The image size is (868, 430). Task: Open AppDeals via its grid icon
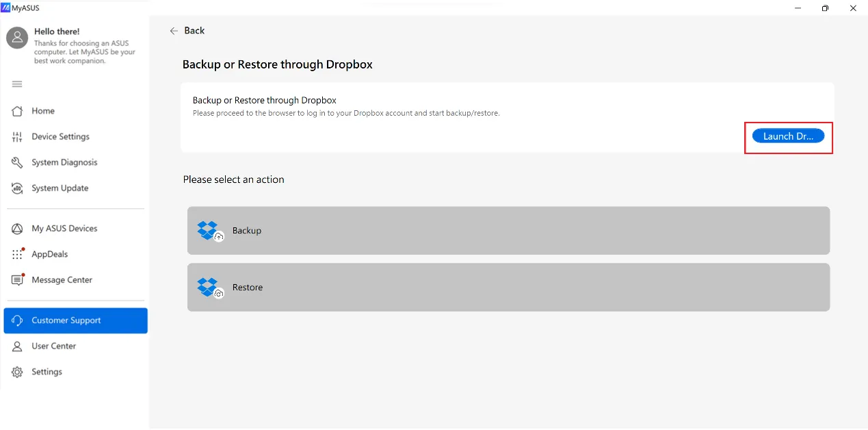tap(16, 253)
